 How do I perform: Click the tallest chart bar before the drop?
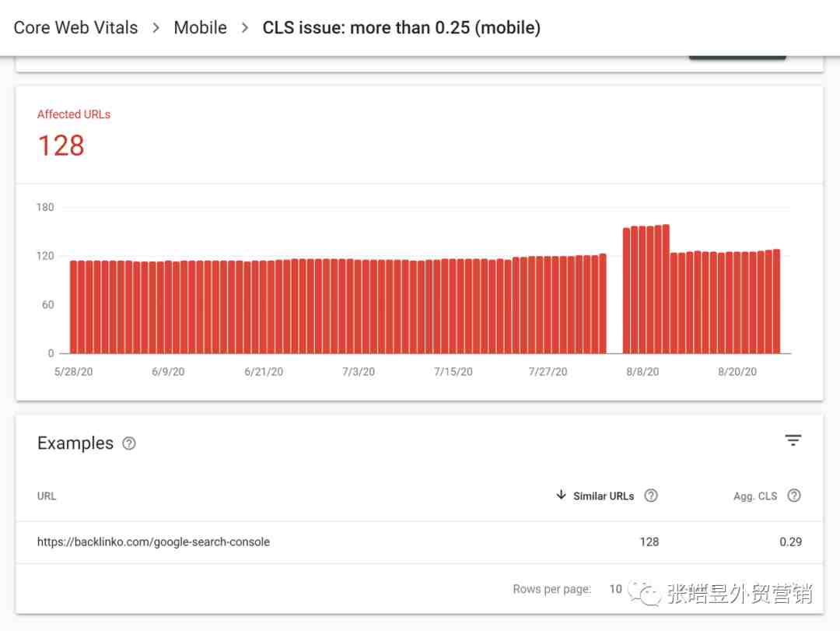[x=666, y=289]
